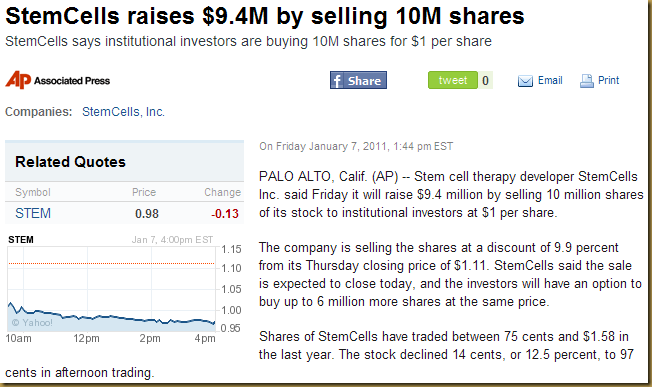Click the Facebook f icon
This screenshot has height=387, width=652.
pyautogui.click(x=337, y=81)
